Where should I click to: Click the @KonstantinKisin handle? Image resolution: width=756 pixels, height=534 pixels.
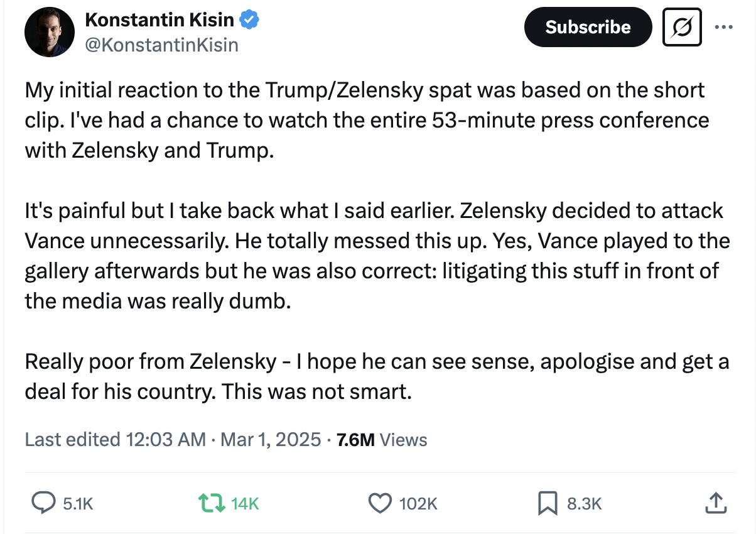161,45
